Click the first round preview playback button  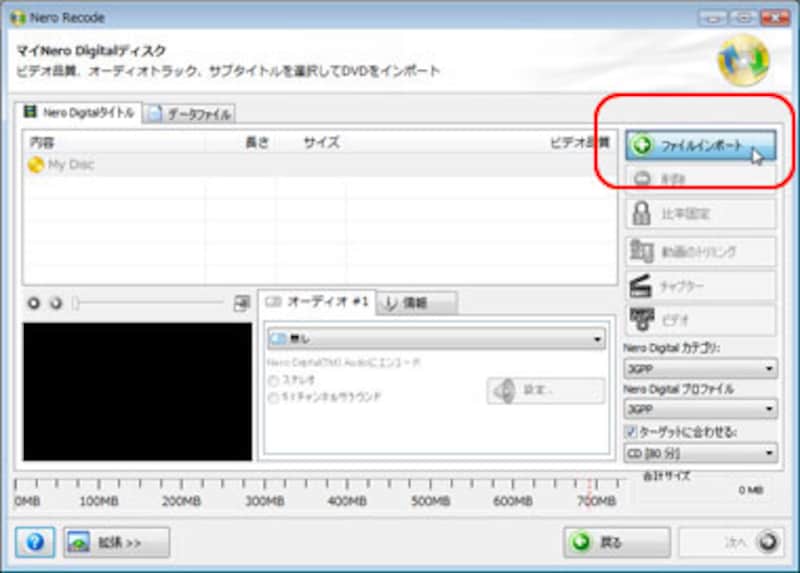(x=34, y=303)
